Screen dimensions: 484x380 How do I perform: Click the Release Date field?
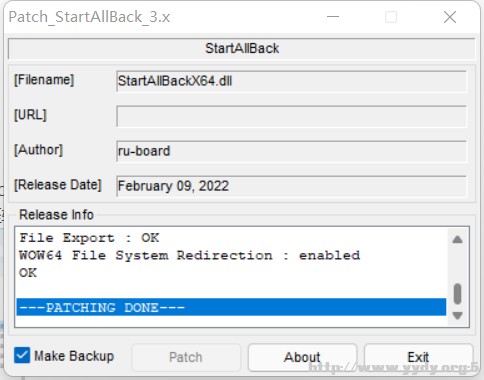tap(291, 186)
